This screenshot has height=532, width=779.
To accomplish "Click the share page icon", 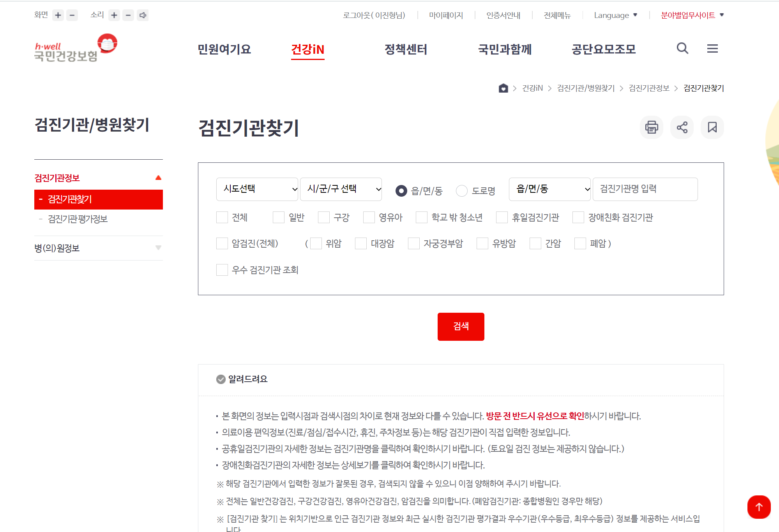I will click(682, 127).
